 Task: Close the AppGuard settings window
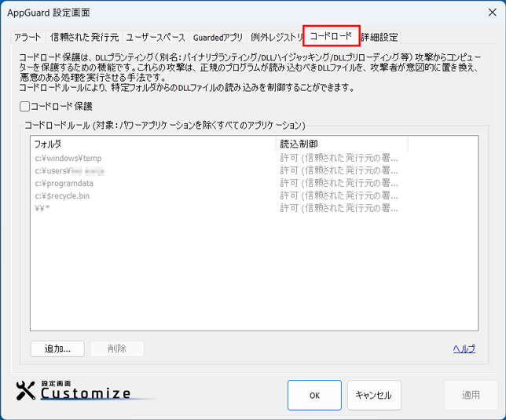click(x=486, y=13)
